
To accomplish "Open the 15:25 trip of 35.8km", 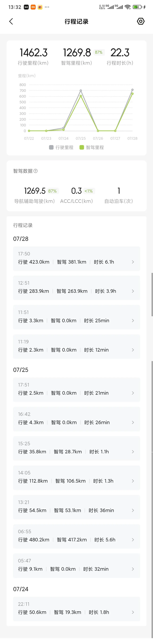I will [76, 448].
